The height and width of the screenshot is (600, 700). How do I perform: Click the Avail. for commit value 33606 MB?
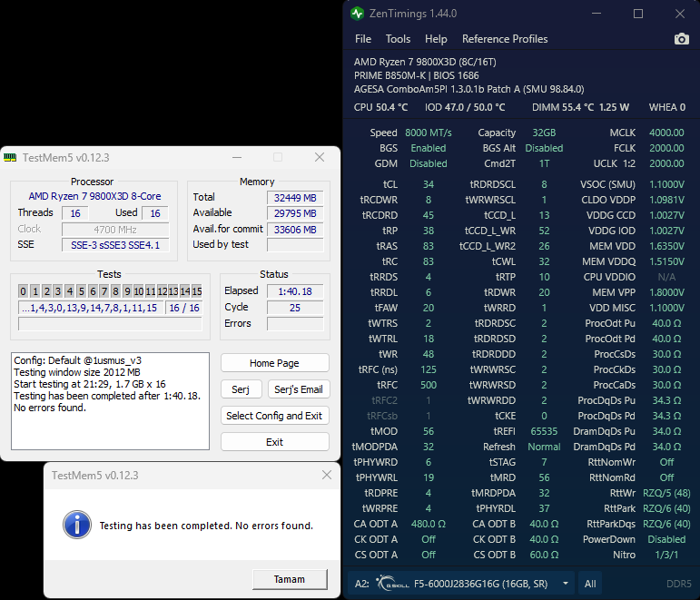tap(295, 230)
